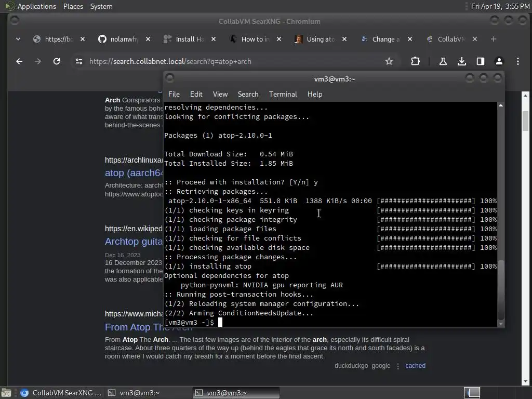Open Chromium three-dot menu
The height and width of the screenshot is (399, 532).
(x=518, y=61)
